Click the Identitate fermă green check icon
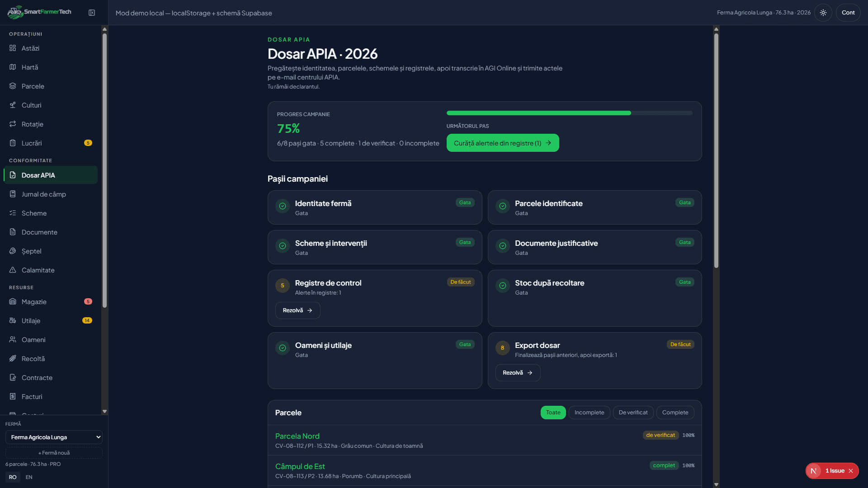This screenshot has width=868, height=488. click(x=283, y=206)
